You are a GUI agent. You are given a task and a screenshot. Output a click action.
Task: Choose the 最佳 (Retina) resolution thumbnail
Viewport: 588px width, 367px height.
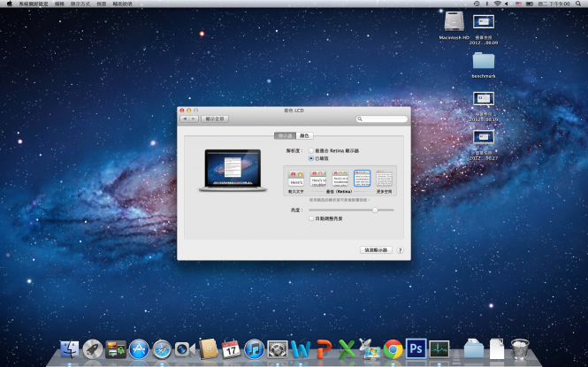[x=340, y=179]
